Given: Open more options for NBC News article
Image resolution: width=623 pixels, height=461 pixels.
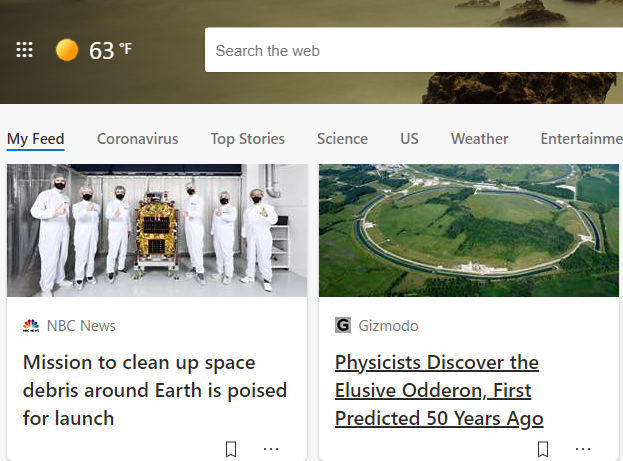Looking at the screenshot, I should (271, 449).
